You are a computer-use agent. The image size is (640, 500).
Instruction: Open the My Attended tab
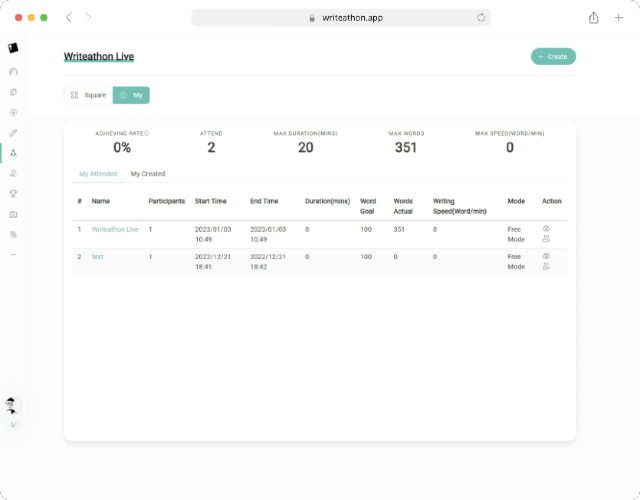(98, 174)
